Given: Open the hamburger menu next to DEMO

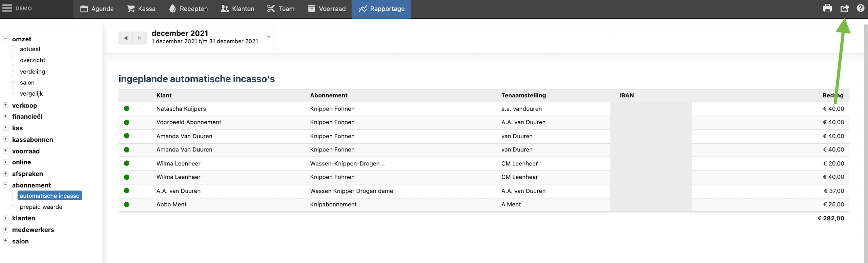Looking at the screenshot, I should (7, 8).
